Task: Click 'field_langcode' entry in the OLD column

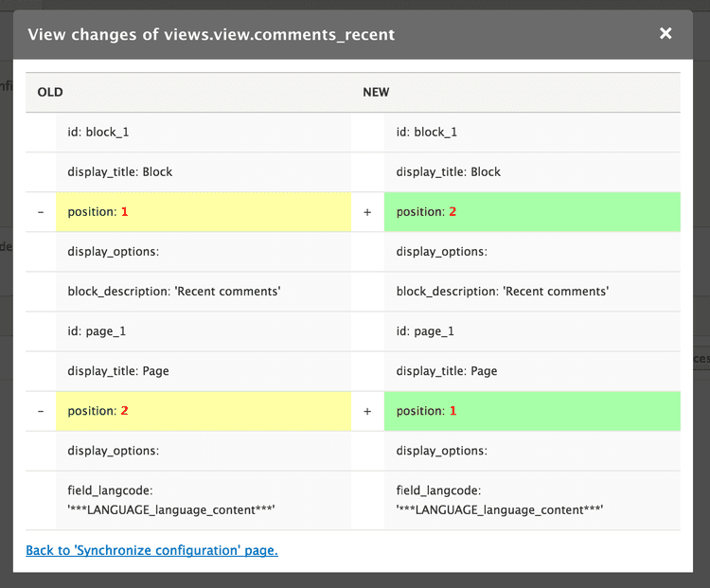Action: click(x=204, y=501)
